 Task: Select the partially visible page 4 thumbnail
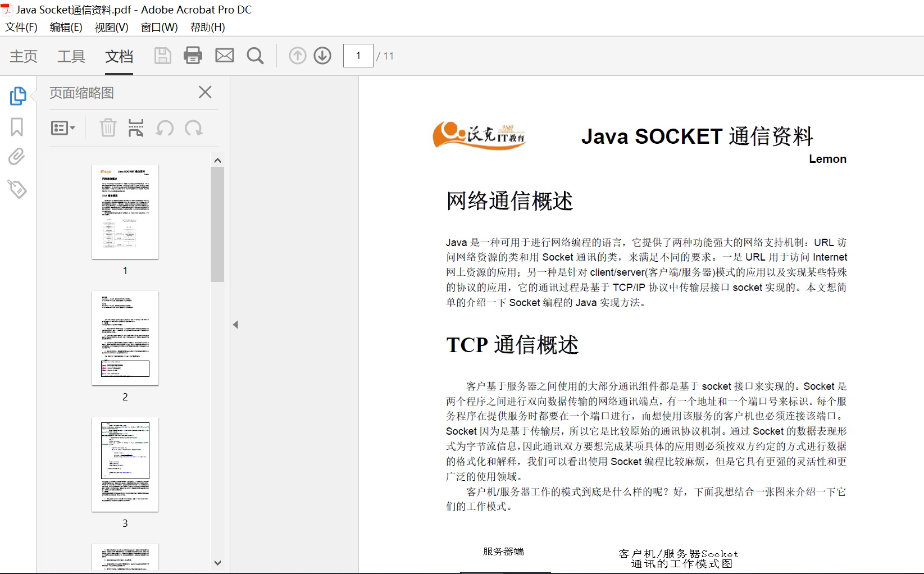click(x=125, y=557)
